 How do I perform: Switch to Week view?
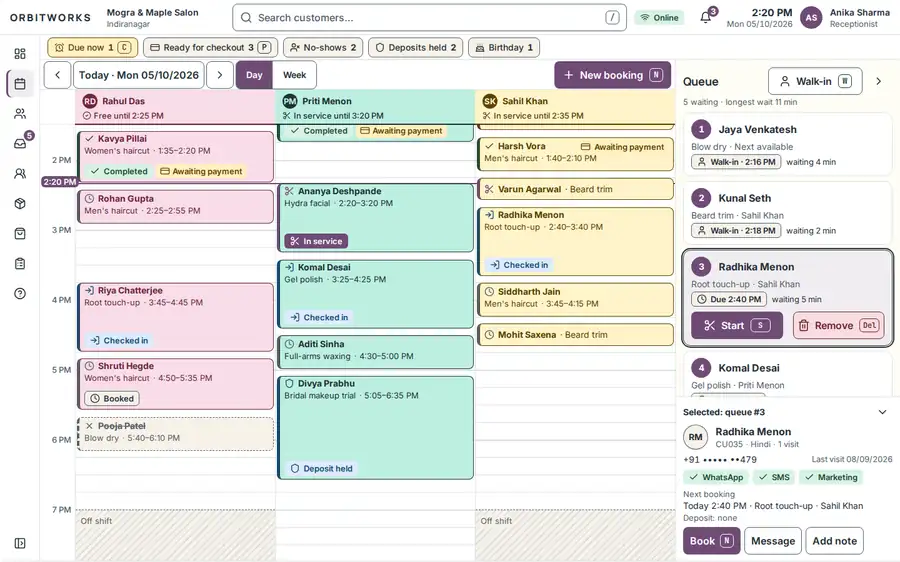[294, 75]
